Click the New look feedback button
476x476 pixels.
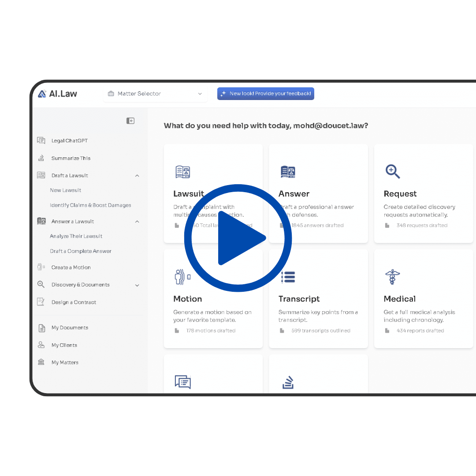pyautogui.click(x=265, y=93)
